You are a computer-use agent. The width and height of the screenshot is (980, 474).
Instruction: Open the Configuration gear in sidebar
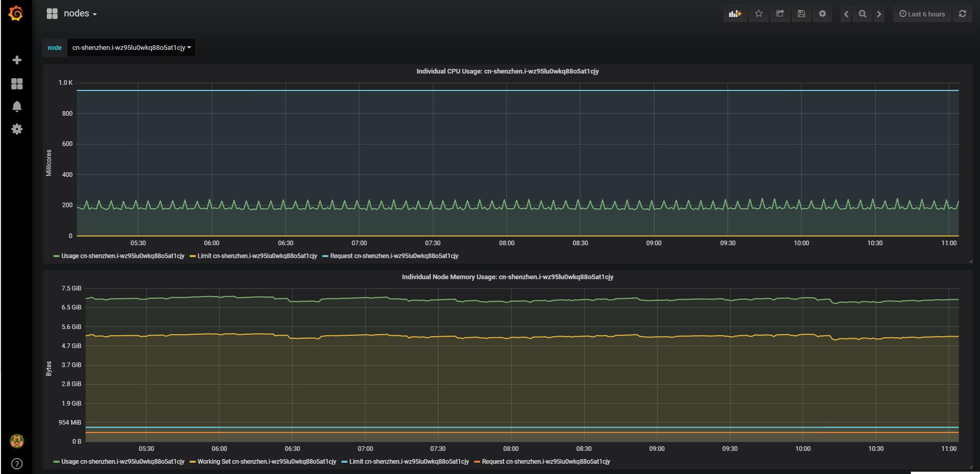pyautogui.click(x=17, y=129)
